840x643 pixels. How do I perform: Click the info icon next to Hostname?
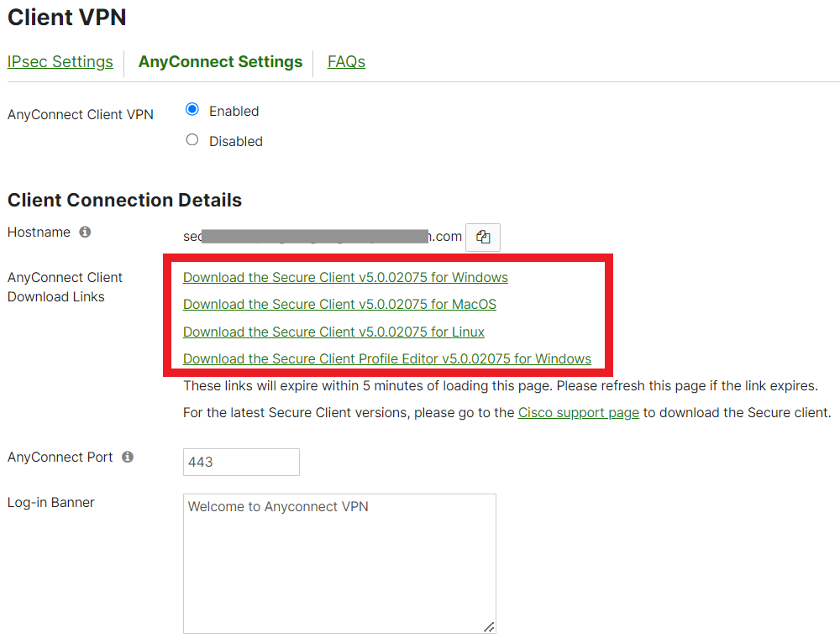pyautogui.click(x=85, y=233)
